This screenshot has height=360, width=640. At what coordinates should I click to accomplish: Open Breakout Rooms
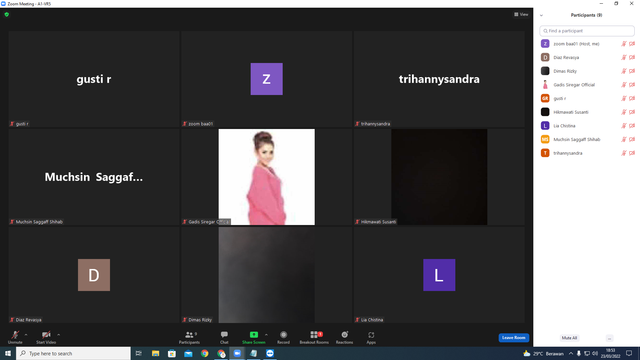(x=314, y=337)
